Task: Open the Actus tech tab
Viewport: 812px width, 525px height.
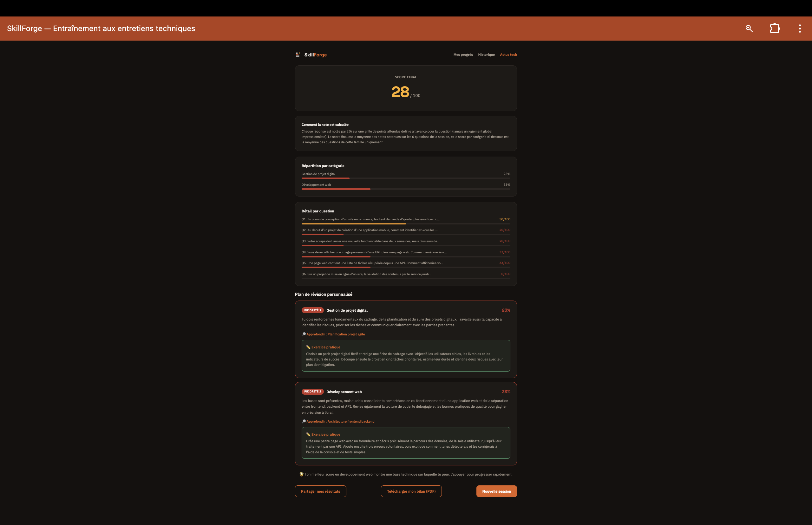Action: pos(508,55)
